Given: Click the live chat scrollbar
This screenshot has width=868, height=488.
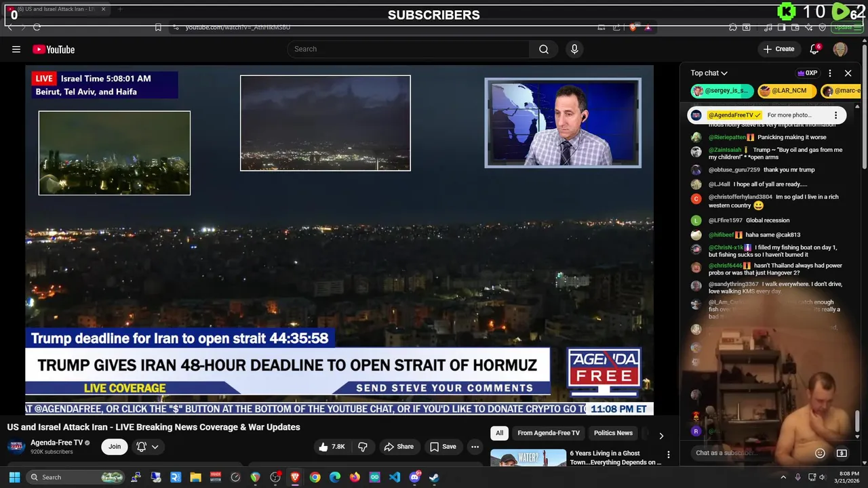Looking at the screenshot, I should (x=858, y=421).
